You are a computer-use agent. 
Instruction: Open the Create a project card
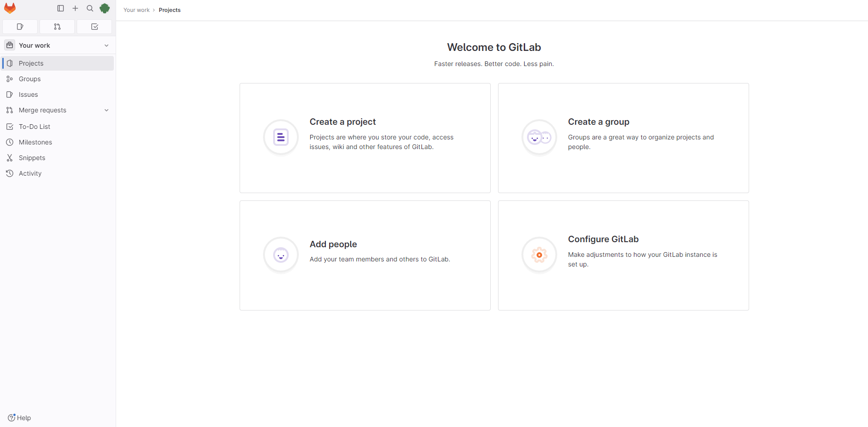pos(365,138)
